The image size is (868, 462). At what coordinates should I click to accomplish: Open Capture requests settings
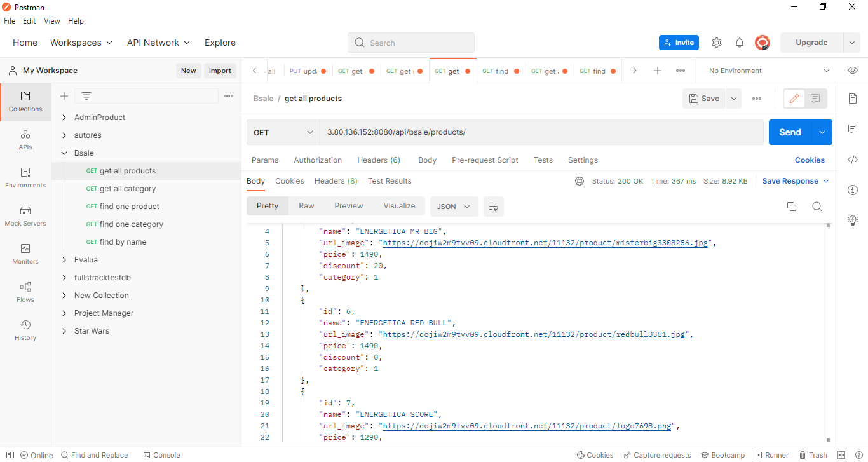coord(658,455)
